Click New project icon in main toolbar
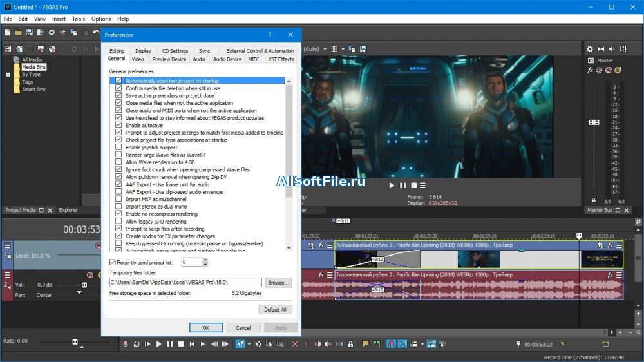 [x=7, y=32]
